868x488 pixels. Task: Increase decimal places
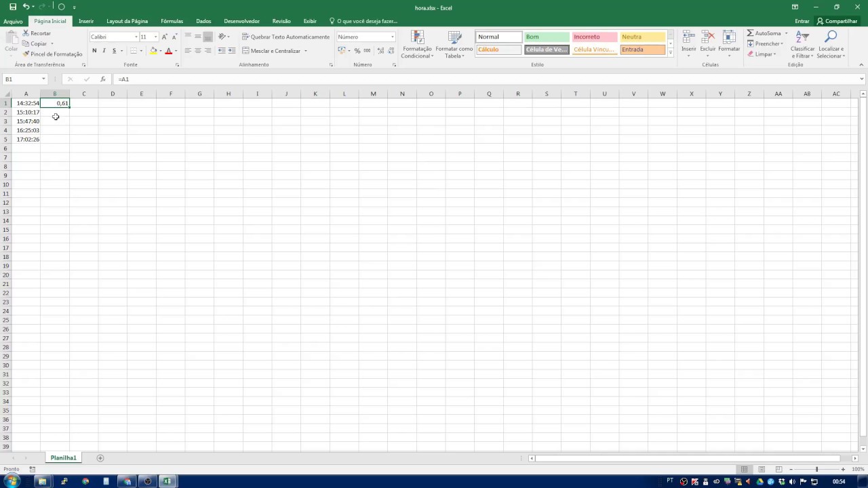point(380,51)
